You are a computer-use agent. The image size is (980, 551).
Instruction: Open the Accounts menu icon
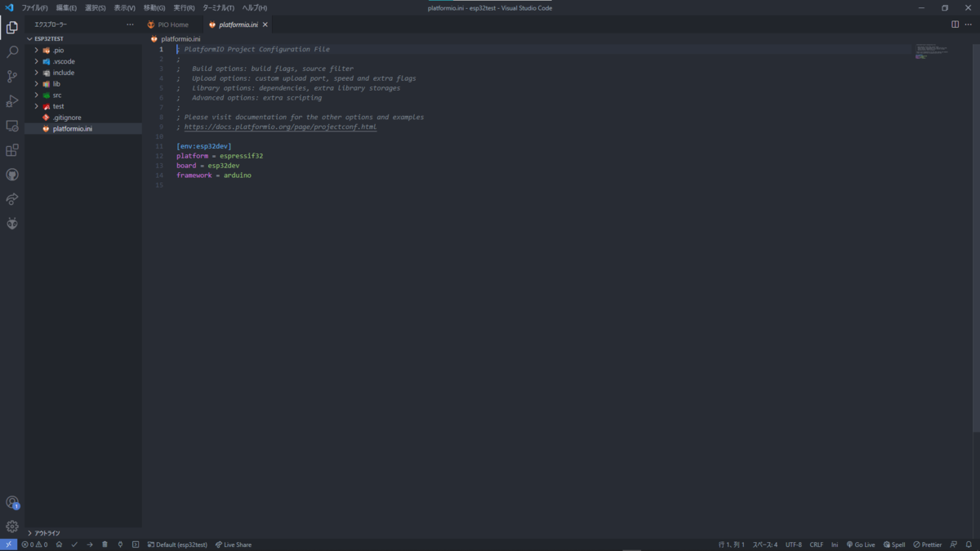[12, 503]
